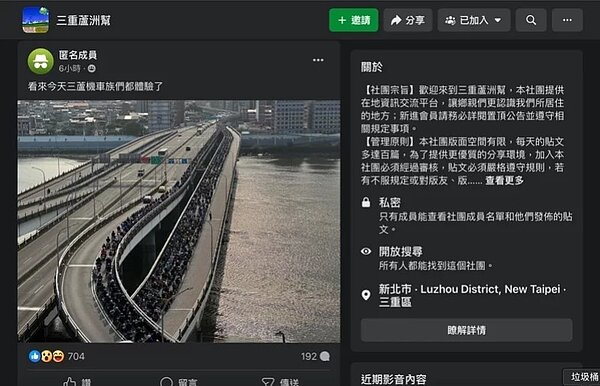Click the 開放搜尋 eye icon
The image size is (600, 386).
(366, 251)
